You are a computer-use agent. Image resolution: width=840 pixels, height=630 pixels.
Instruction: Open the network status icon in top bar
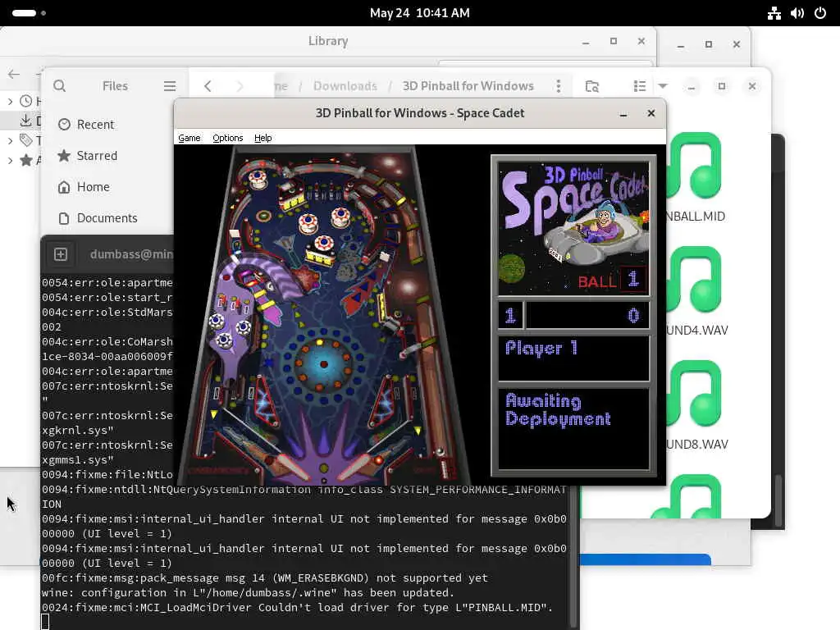pyautogui.click(x=774, y=13)
